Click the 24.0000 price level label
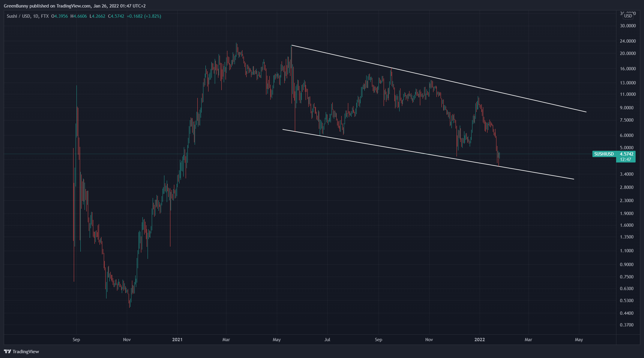This screenshot has width=644, height=358. (x=628, y=41)
